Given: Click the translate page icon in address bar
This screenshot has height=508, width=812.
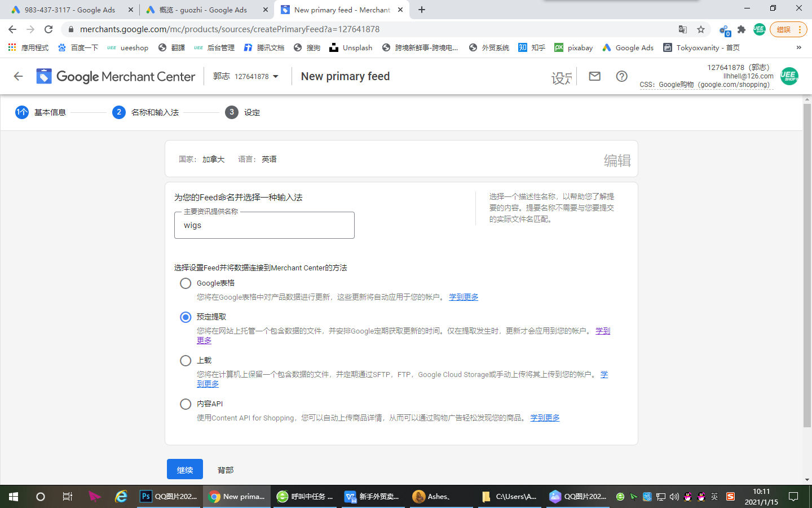Looking at the screenshot, I should tap(683, 29).
